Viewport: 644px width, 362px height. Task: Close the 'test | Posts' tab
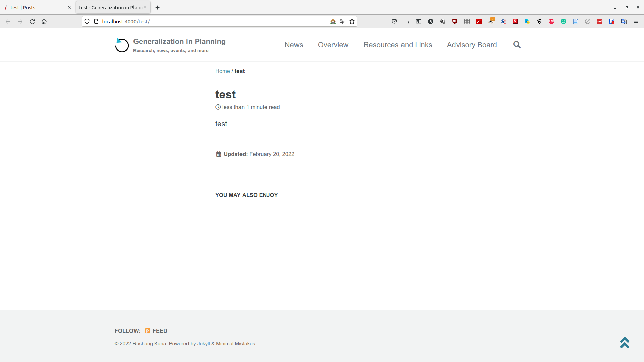click(69, 7)
